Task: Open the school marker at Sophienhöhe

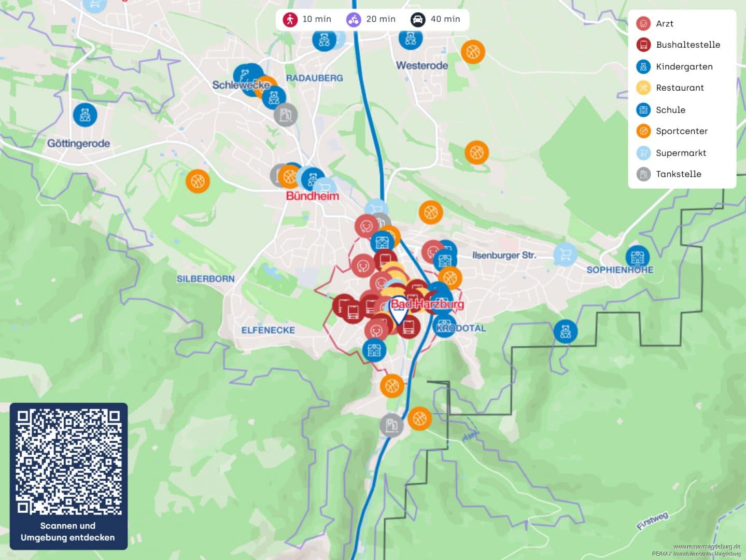Action: point(637,257)
